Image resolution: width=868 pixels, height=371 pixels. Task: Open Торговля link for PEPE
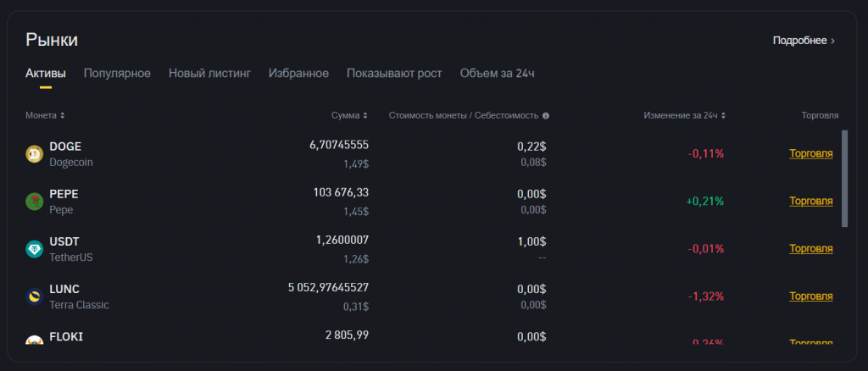pyautogui.click(x=811, y=201)
